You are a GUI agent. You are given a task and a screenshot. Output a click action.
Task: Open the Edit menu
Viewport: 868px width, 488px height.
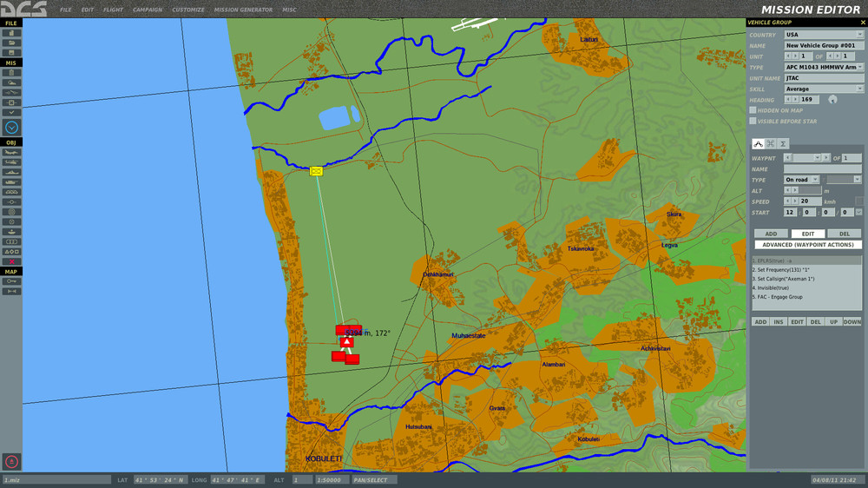pyautogui.click(x=88, y=10)
